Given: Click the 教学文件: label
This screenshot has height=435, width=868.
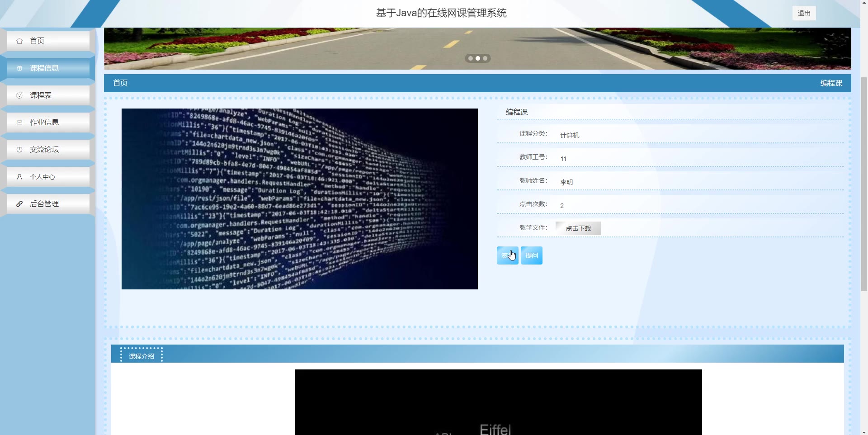Looking at the screenshot, I should 533,227.
